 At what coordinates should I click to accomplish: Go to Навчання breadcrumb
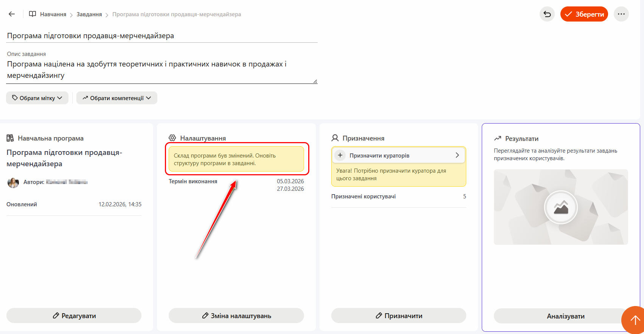(53, 14)
